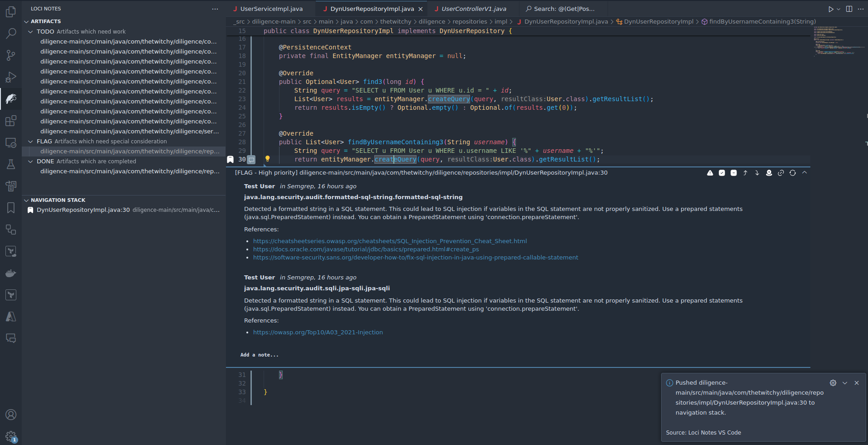Go to next note with down arrow
The width and height of the screenshot is (868, 445).
tap(757, 173)
